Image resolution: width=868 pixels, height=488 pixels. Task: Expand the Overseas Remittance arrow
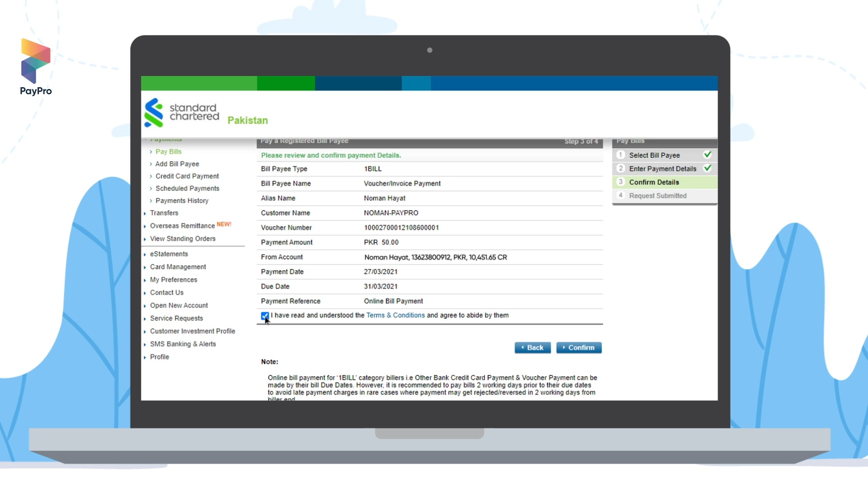click(145, 226)
